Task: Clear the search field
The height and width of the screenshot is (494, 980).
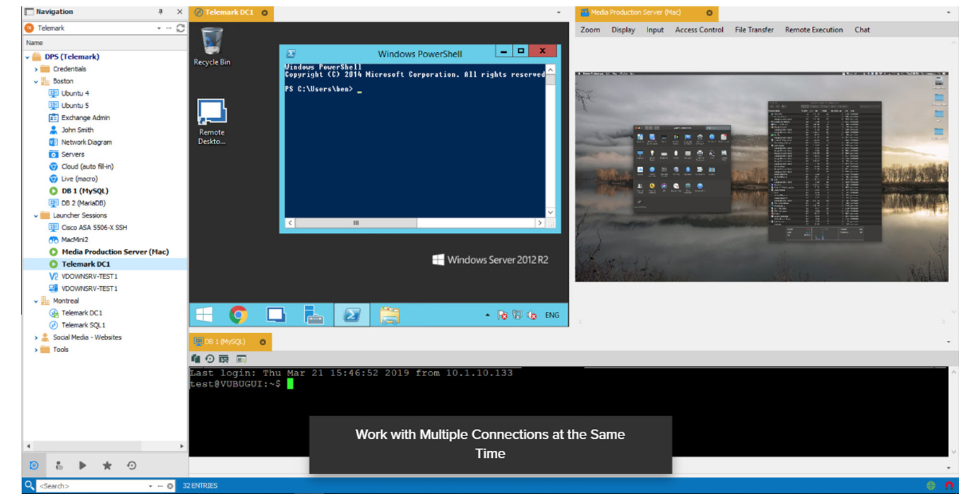Action: 170,486
